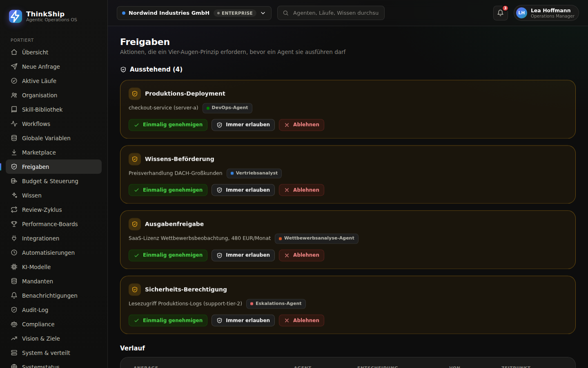This screenshot has height=368, width=588.
Task: Click the search field for Agenten, Läufe, Wissen
Action: tap(331, 13)
